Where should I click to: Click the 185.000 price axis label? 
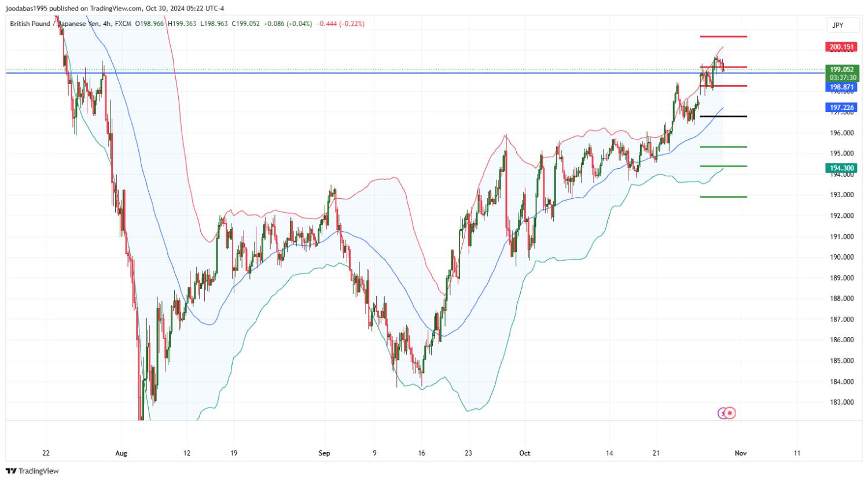tap(842, 361)
